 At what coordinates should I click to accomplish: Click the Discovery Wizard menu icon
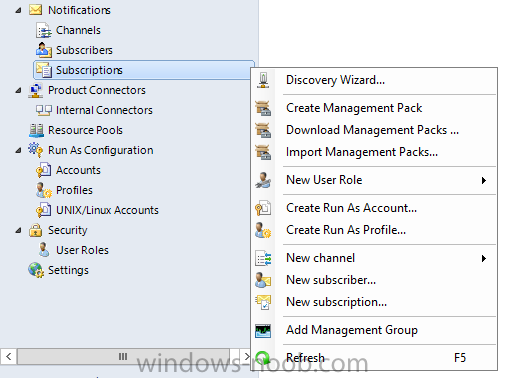click(263, 80)
